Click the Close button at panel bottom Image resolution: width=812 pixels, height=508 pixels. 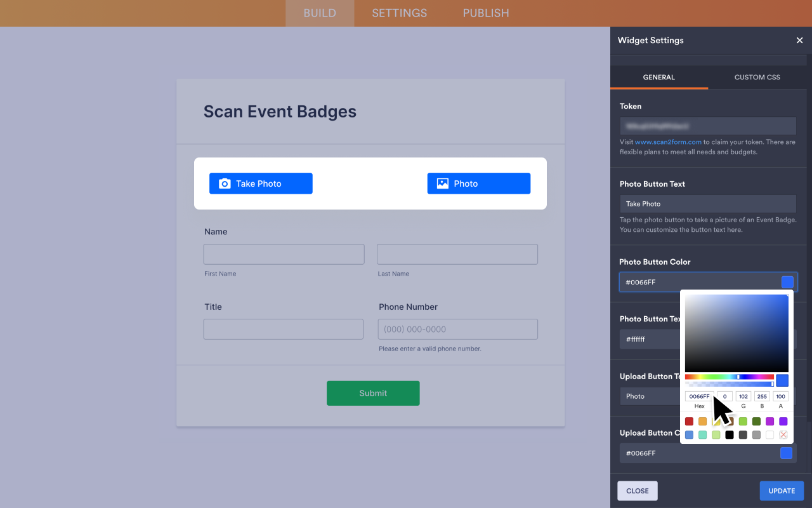coord(637,491)
